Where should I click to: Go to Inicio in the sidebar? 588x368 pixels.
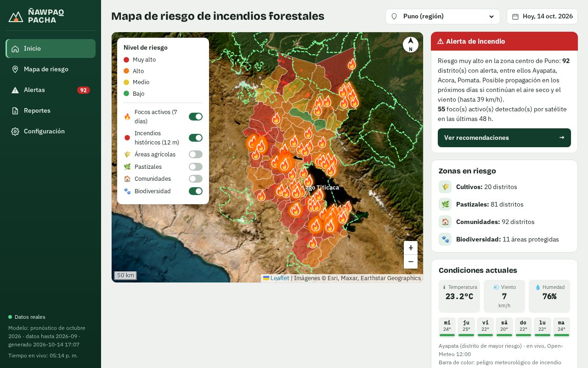pos(51,49)
